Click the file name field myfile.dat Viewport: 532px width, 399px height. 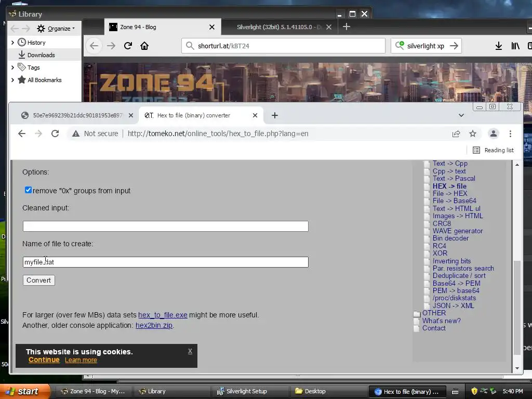click(x=166, y=262)
